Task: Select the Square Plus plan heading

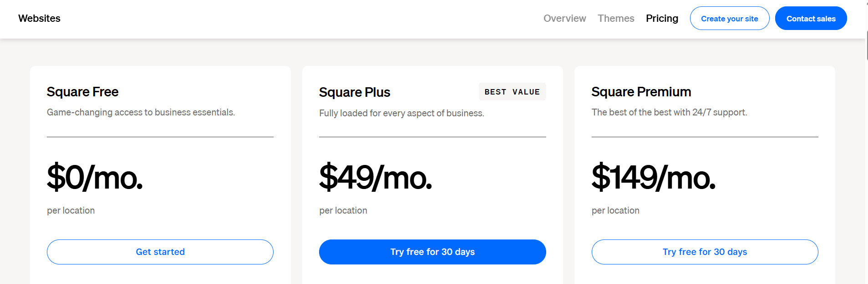Action: (x=355, y=92)
